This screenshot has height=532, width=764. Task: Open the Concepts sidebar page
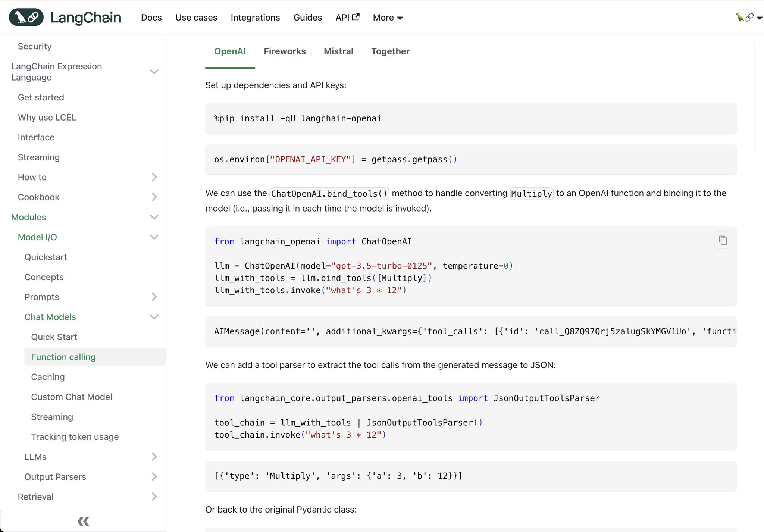pos(44,277)
